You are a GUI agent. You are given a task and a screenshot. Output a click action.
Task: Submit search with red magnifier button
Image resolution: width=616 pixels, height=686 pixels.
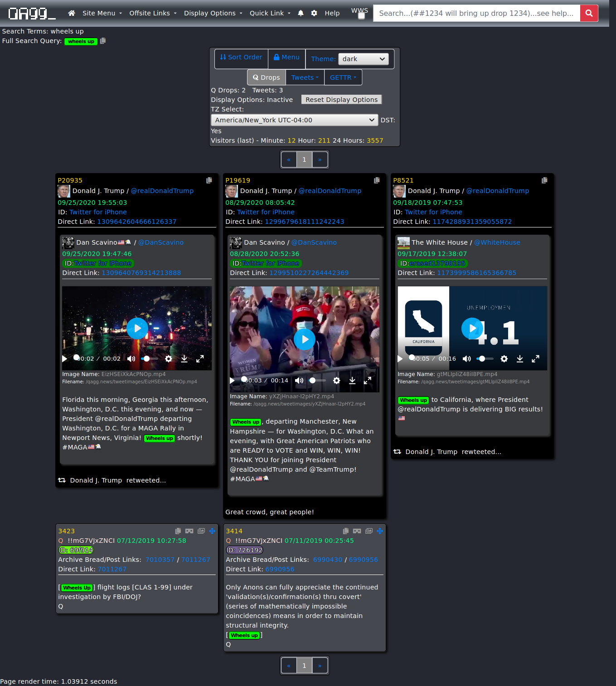pyautogui.click(x=589, y=13)
